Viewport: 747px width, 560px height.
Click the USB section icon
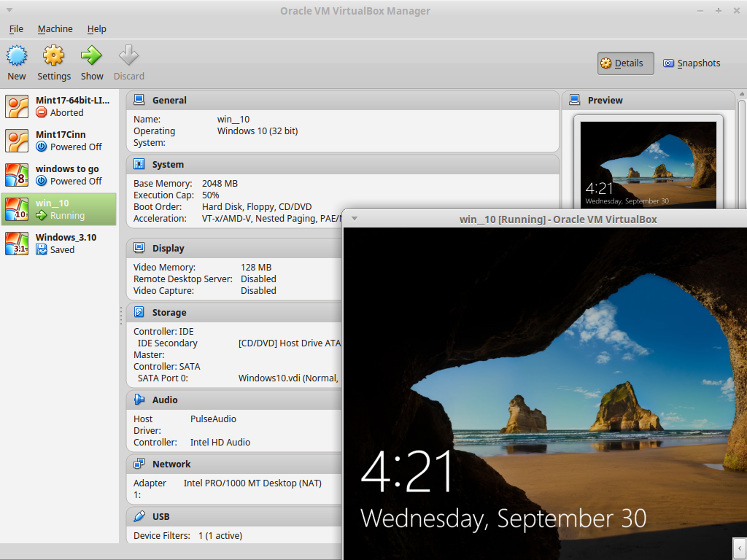click(139, 516)
